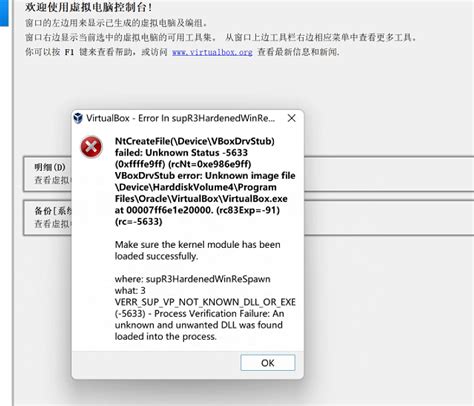
Task: Click the dialog title bar text 'Error In supR3HardenedWinRe...'
Action: (206, 118)
